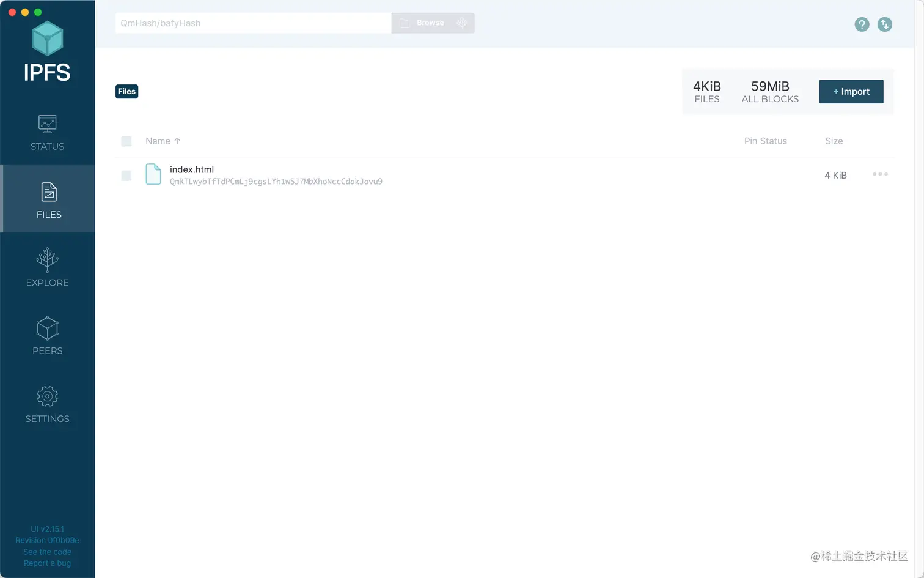Open the Files page in sidebar

(x=48, y=200)
